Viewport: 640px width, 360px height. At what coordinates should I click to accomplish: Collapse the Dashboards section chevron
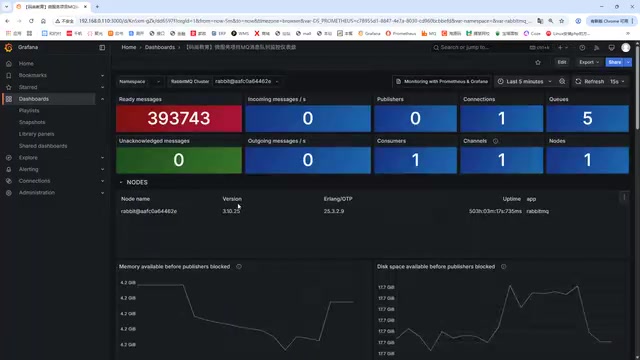coord(102,99)
